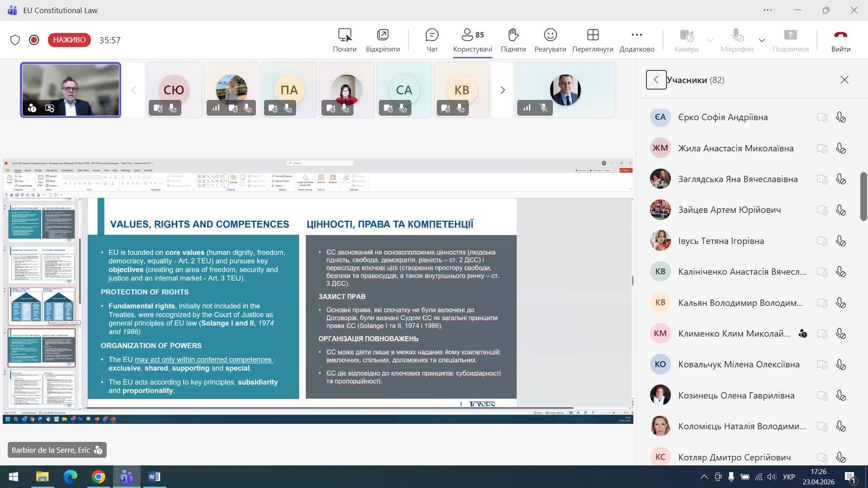
Task: Raise hand with Підняти button
Action: [513, 40]
